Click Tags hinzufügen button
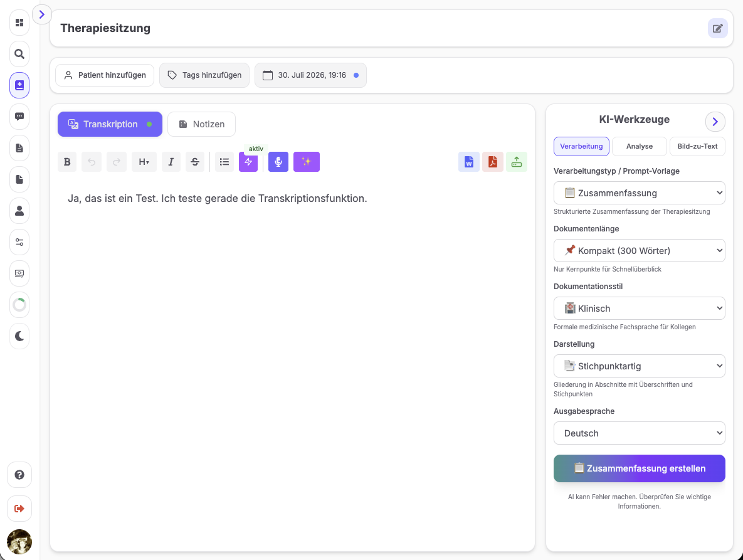Viewport: 743px width, 560px height. pyautogui.click(x=204, y=75)
